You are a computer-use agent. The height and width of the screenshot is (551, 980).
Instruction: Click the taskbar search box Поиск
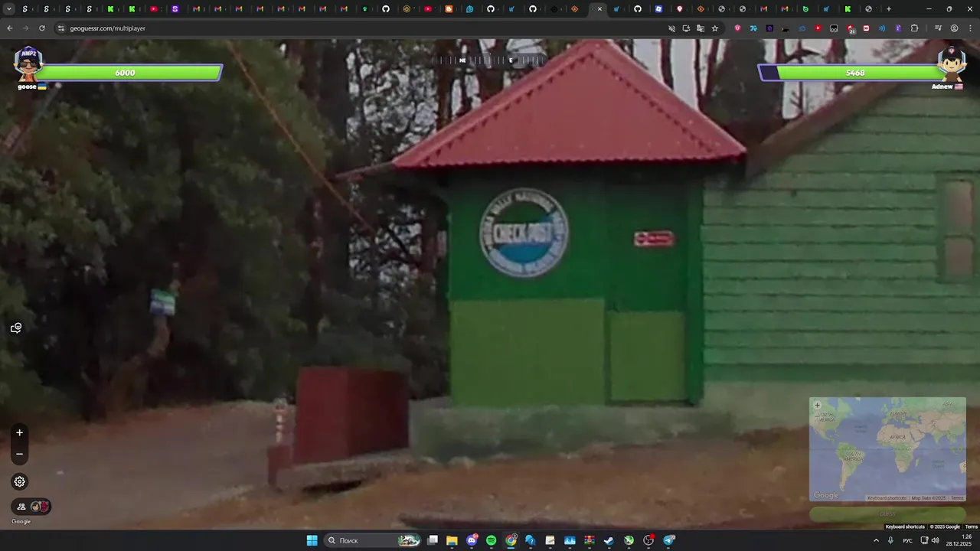point(372,540)
